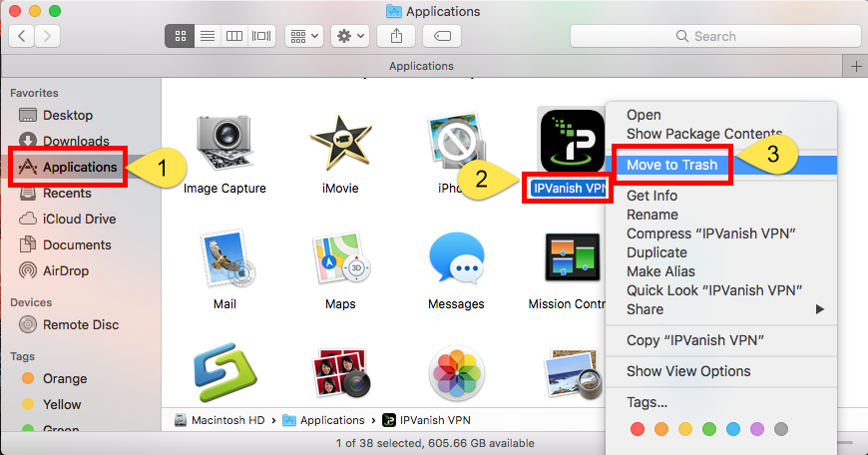
Task: Switch to column view mode
Action: [234, 36]
